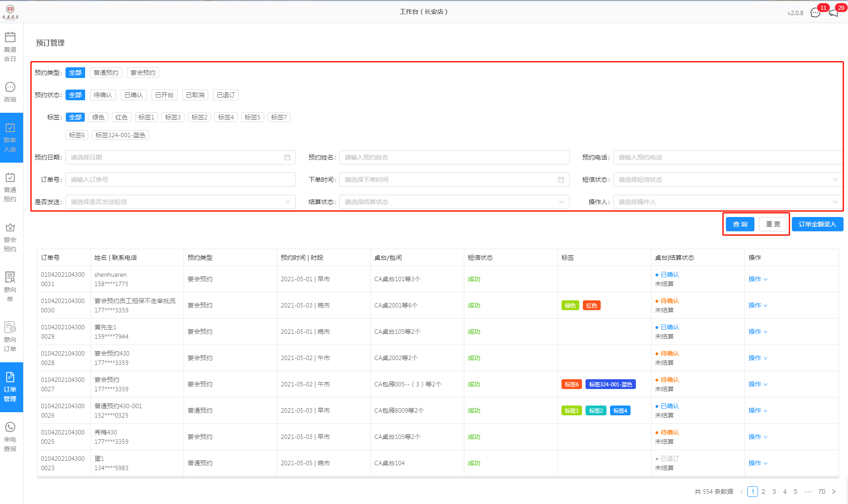Expand 操作 menu for order 01042021043000030

tap(758, 305)
